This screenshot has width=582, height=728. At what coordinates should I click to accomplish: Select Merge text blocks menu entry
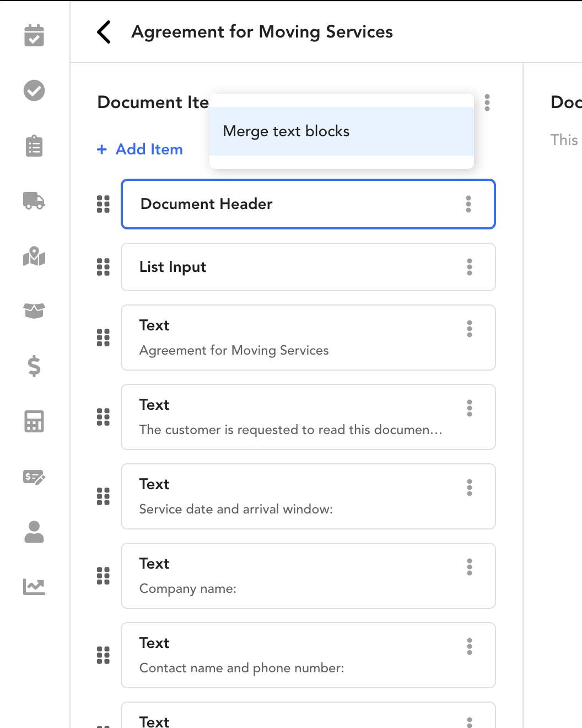(342, 131)
